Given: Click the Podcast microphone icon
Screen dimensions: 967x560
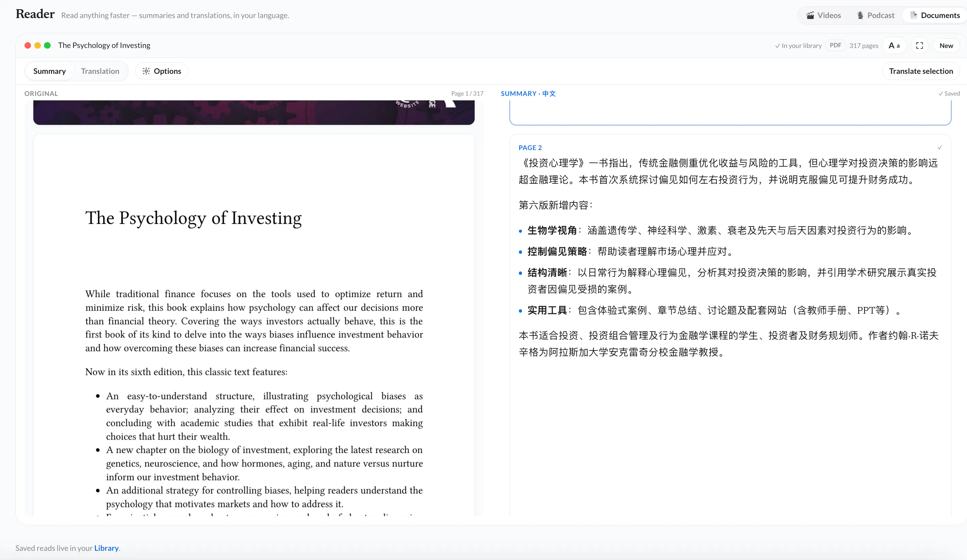Looking at the screenshot, I should tap(860, 15).
